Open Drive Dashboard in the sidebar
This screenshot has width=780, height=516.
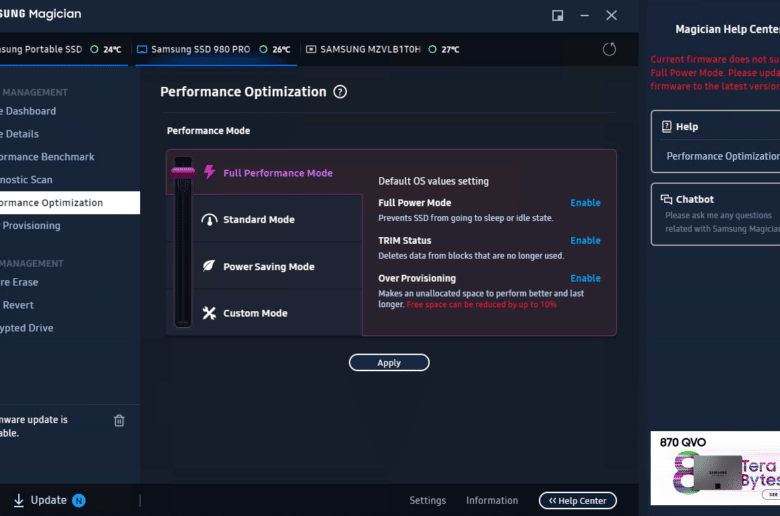pyautogui.click(x=70, y=111)
